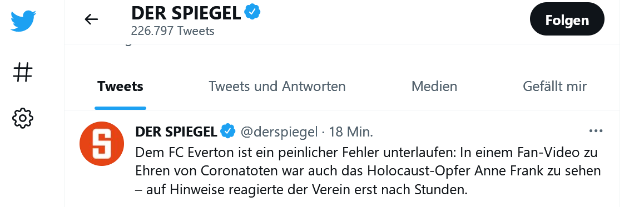Switch to Tweets und Antworten tab
Viewport: 644px width, 207px height.
(x=278, y=87)
